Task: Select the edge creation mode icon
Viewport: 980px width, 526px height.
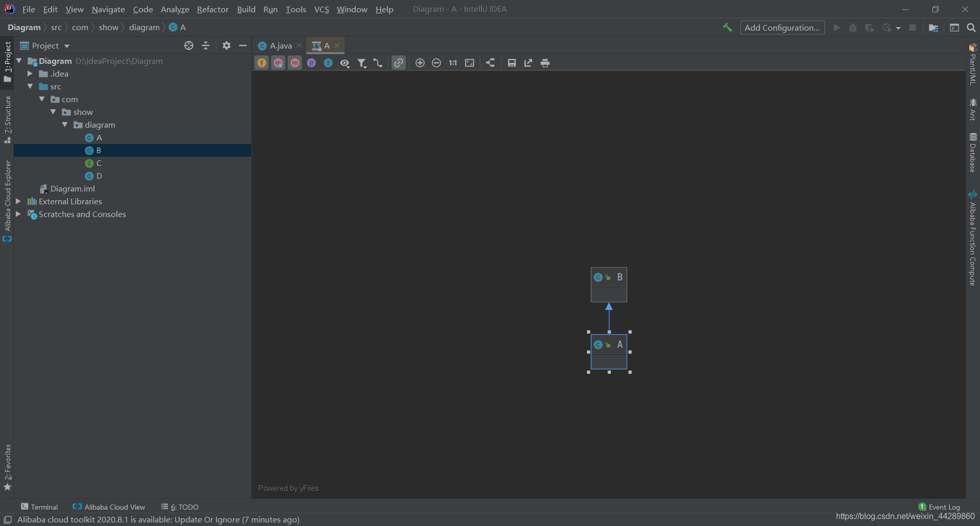Action: click(x=378, y=63)
